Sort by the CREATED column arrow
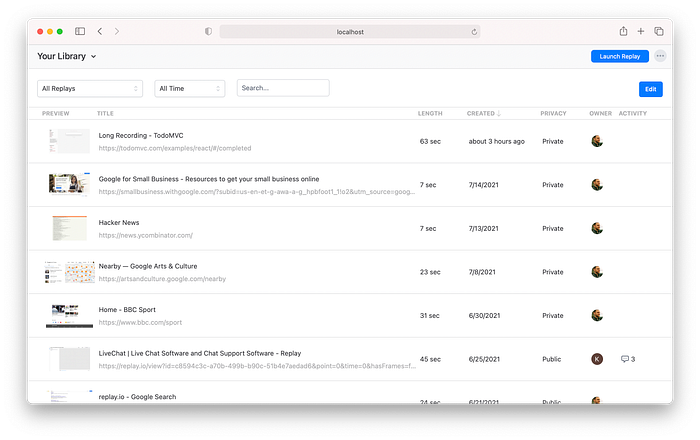 point(499,113)
